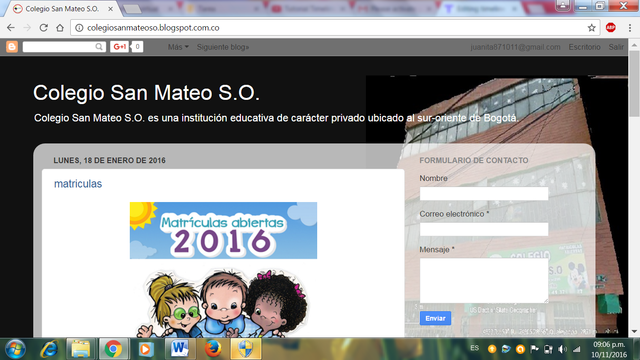The width and height of the screenshot is (640, 360).
Task: Click the Matrículas abiertas 2016 banner image
Action: (x=223, y=230)
